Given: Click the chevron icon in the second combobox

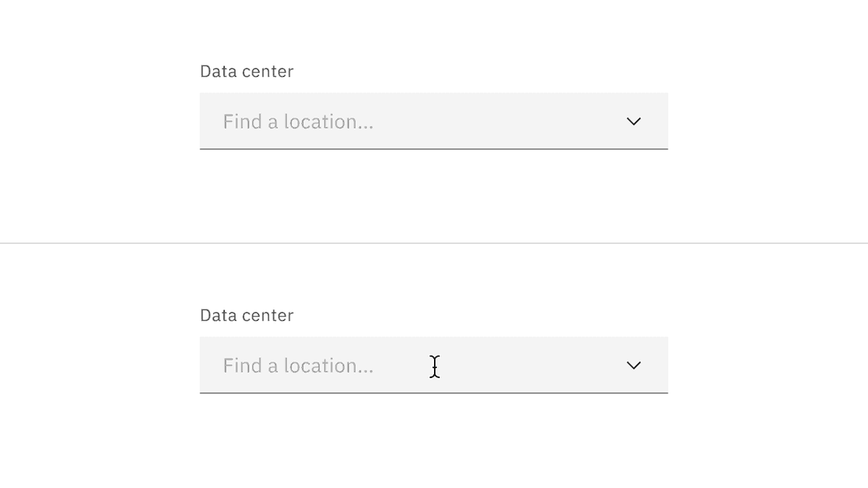Looking at the screenshot, I should pyautogui.click(x=634, y=365).
